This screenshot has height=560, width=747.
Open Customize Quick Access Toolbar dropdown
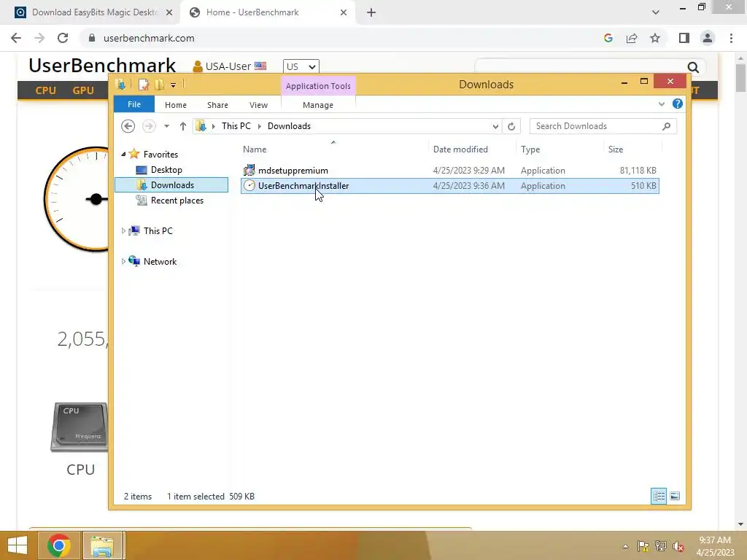click(x=173, y=85)
